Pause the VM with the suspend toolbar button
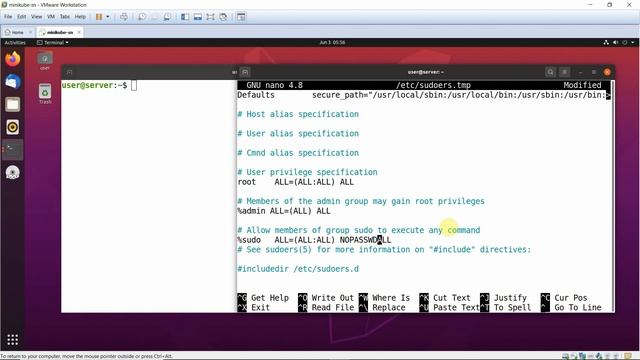This screenshot has width=640, height=360. [99, 17]
